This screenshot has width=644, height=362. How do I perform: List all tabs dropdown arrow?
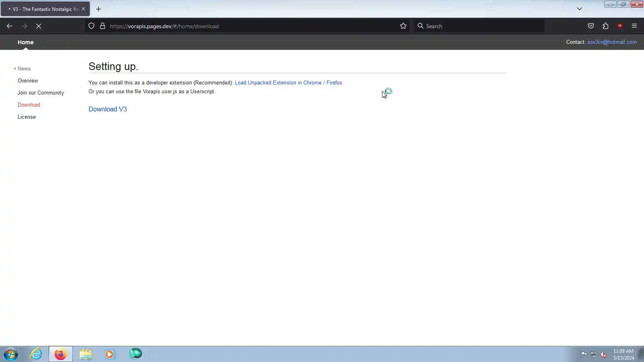point(580,9)
